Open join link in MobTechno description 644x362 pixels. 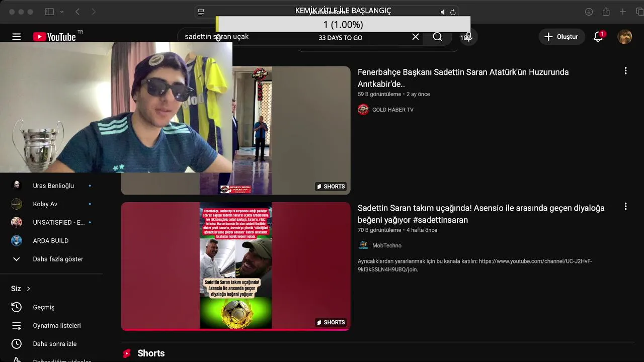pos(474,265)
